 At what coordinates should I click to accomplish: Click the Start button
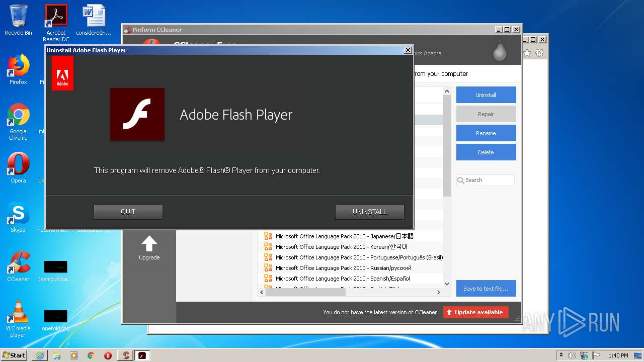(x=14, y=355)
